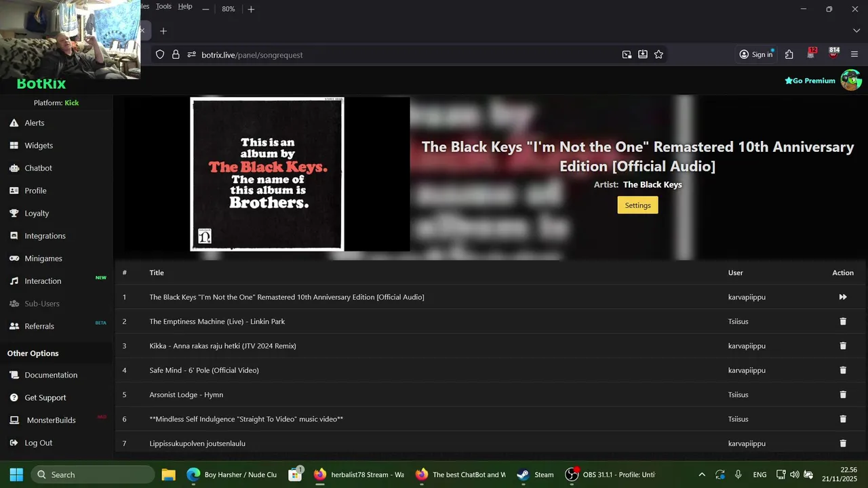Switch to Edge 'Boy Harsher / Nude Clu' window
The height and width of the screenshot is (488, 868).
coord(232,474)
